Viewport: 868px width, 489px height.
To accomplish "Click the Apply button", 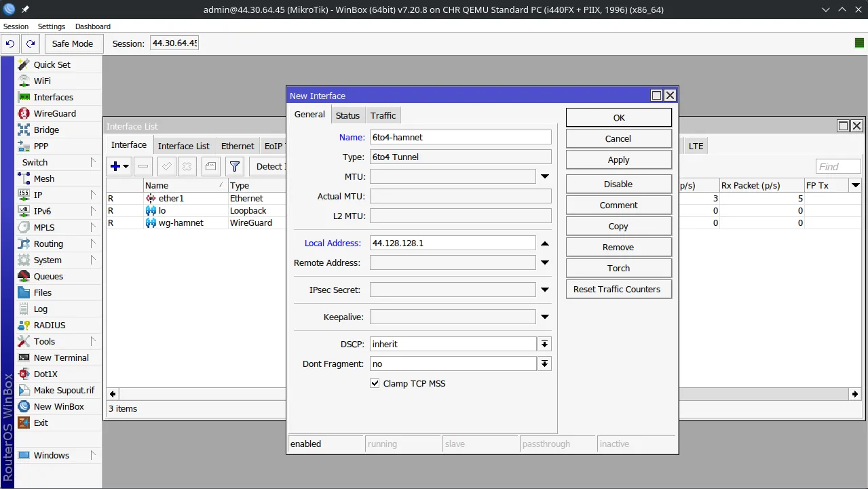I will [x=618, y=160].
